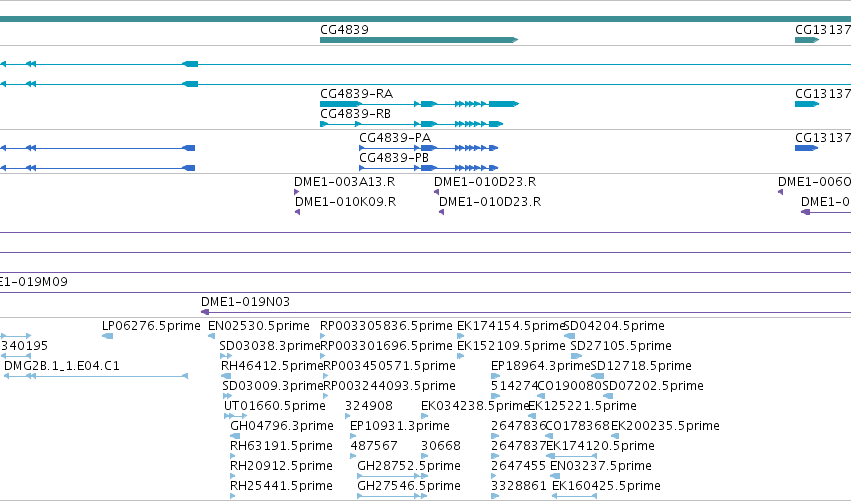The width and height of the screenshot is (851, 501).
Task: Select the GH28752.5prime EST label
Action: point(409,467)
